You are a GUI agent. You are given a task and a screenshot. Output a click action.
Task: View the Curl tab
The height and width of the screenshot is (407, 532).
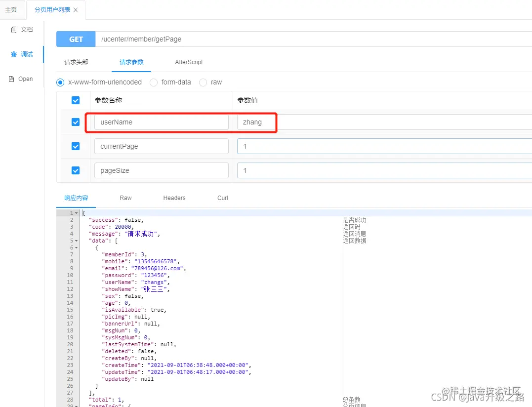[x=223, y=198]
